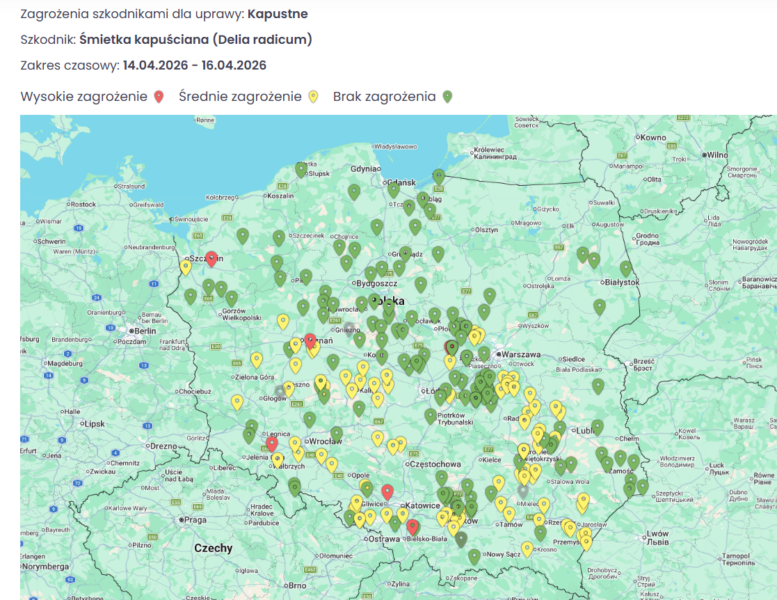777x600 pixels.
Task: Click the green marker near Słupsk
Action: 301,169
